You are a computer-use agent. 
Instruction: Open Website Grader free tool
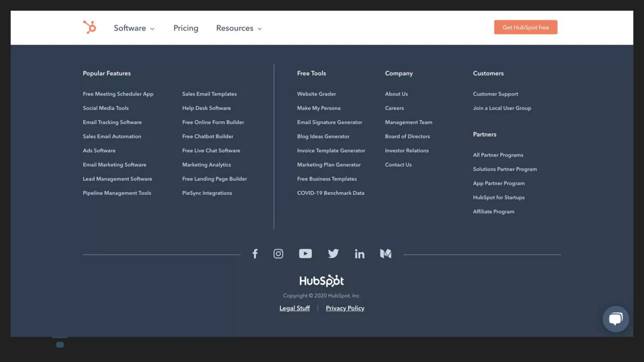click(316, 94)
